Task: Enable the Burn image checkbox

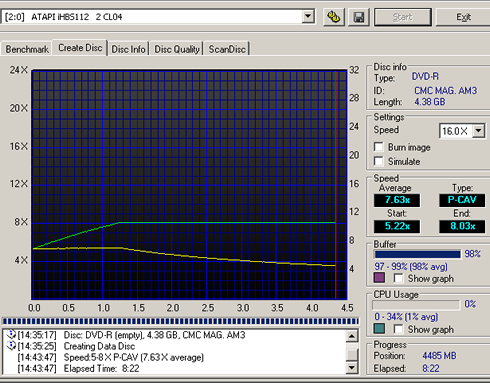Action: click(x=379, y=147)
